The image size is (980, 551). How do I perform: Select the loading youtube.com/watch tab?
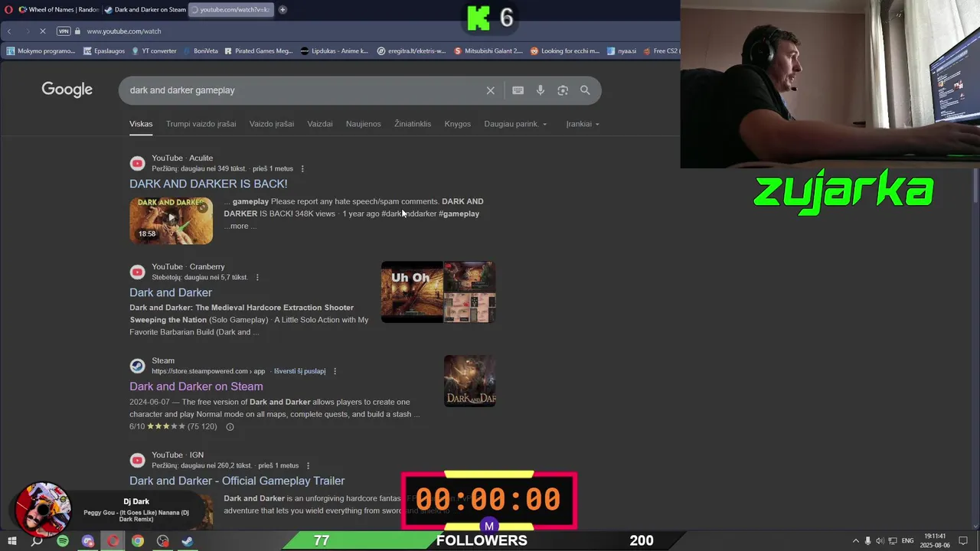[x=232, y=10]
